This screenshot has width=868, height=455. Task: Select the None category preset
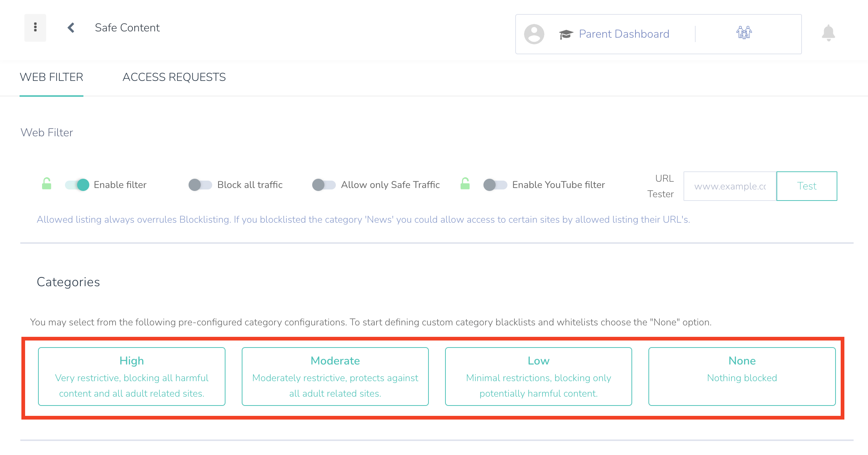pyautogui.click(x=742, y=376)
